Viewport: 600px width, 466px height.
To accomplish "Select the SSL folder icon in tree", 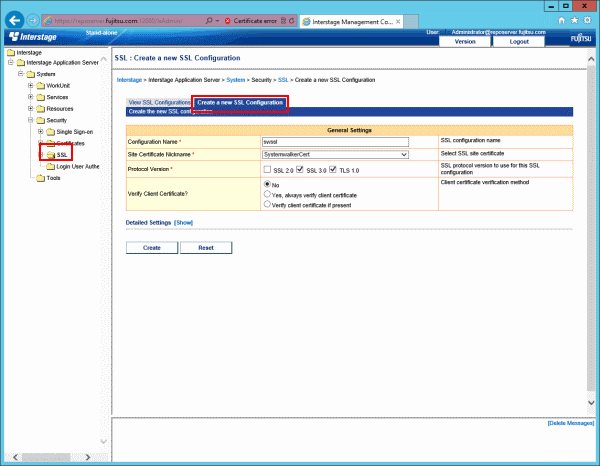I will [x=51, y=155].
